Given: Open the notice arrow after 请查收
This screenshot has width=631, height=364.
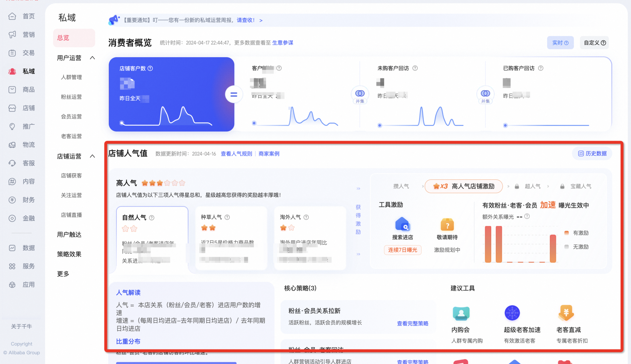Looking at the screenshot, I should [x=261, y=20].
